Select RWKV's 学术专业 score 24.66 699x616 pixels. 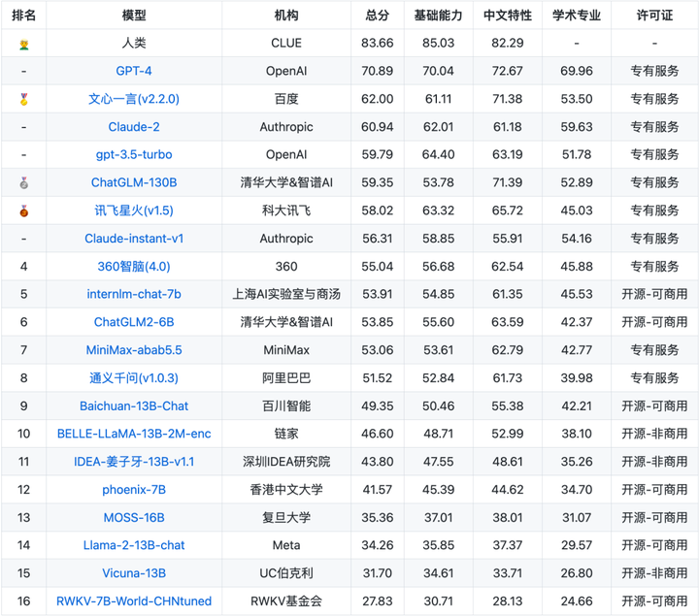point(577,601)
